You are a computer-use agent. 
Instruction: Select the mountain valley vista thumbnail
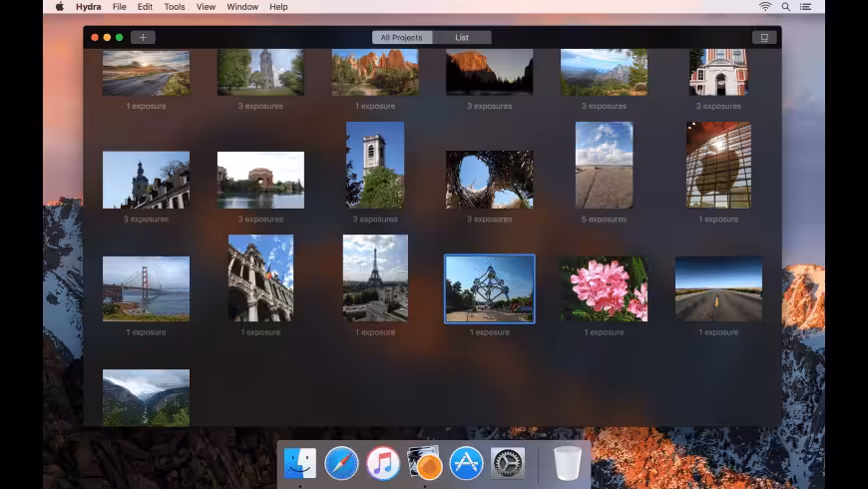[604, 73]
